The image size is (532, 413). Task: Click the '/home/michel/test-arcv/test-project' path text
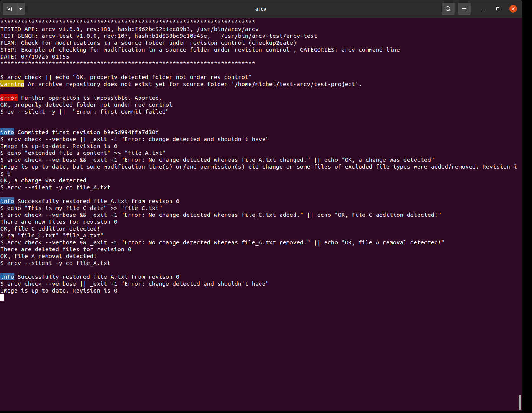tap(296, 84)
